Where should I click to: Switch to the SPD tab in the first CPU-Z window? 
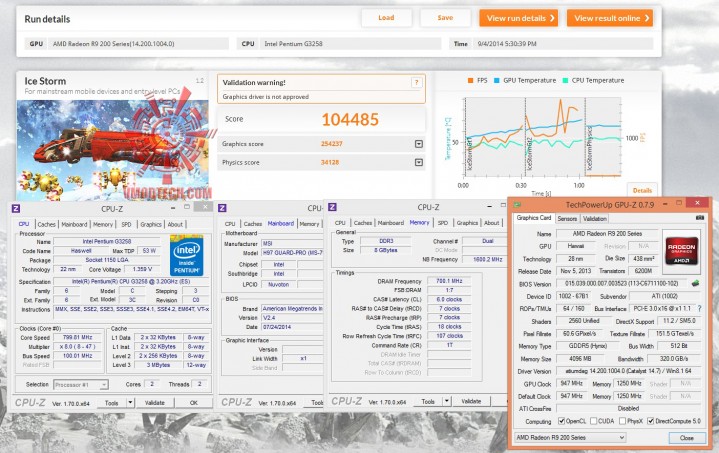click(126, 224)
